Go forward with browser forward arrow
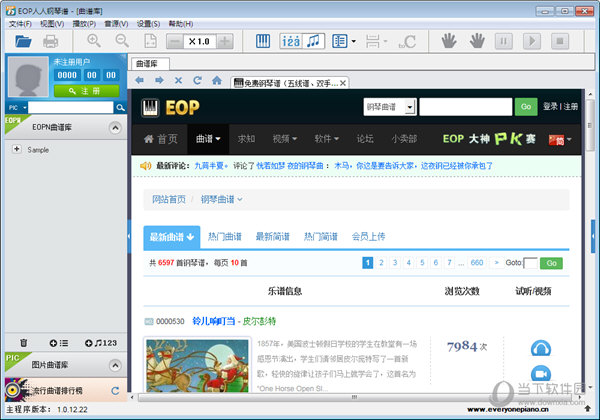 [x=159, y=80]
